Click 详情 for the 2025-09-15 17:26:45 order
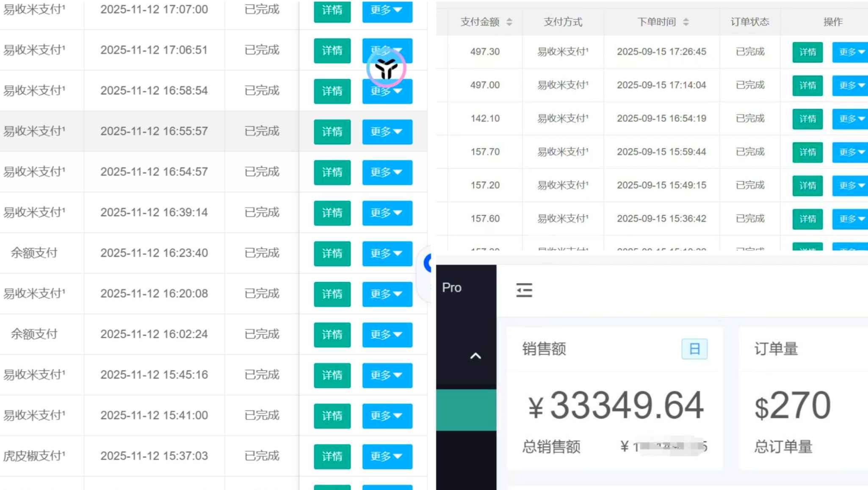 tap(807, 52)
